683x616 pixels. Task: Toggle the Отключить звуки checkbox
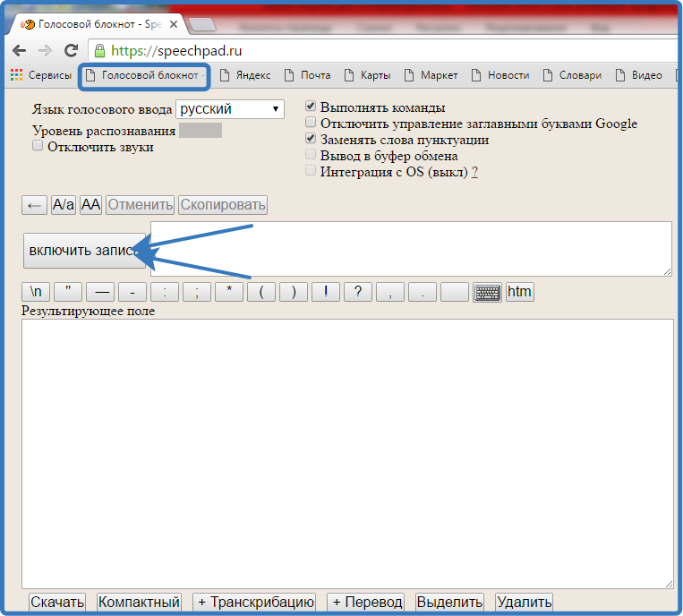38,146
